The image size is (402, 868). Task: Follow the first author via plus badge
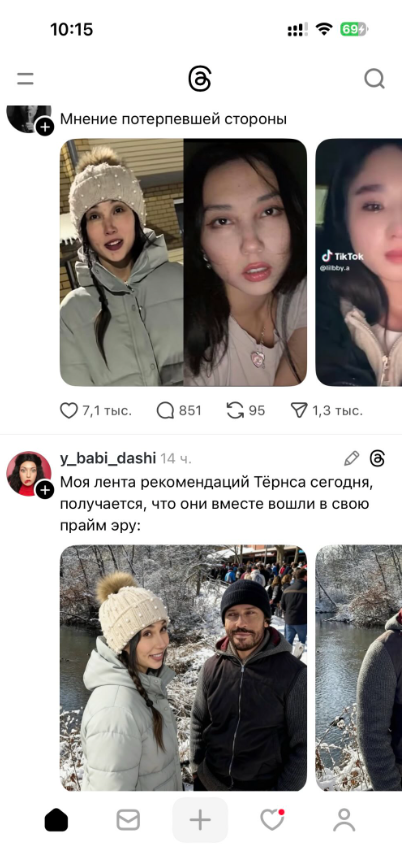[x=45, y=127]
